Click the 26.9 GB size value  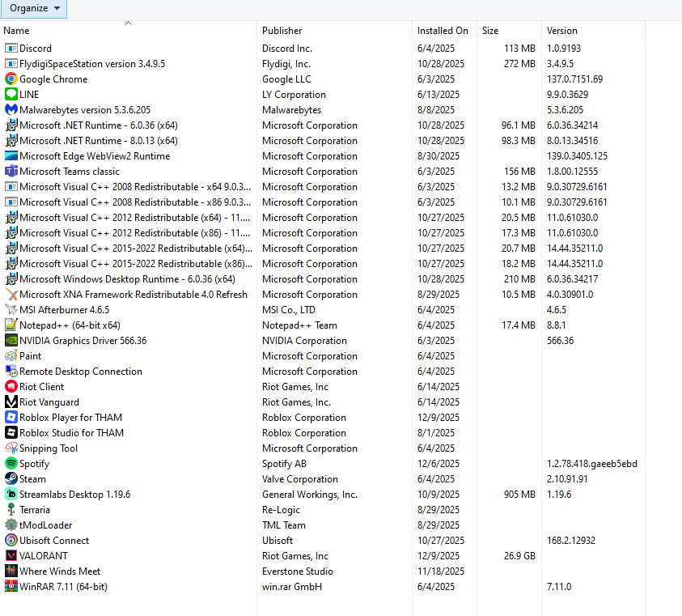[519, 556]
